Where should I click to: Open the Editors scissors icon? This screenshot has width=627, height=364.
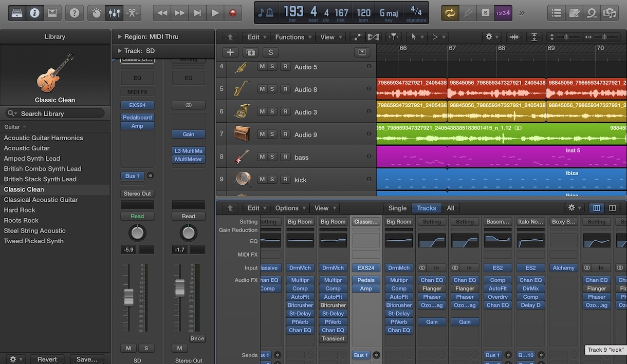point(132,13)
